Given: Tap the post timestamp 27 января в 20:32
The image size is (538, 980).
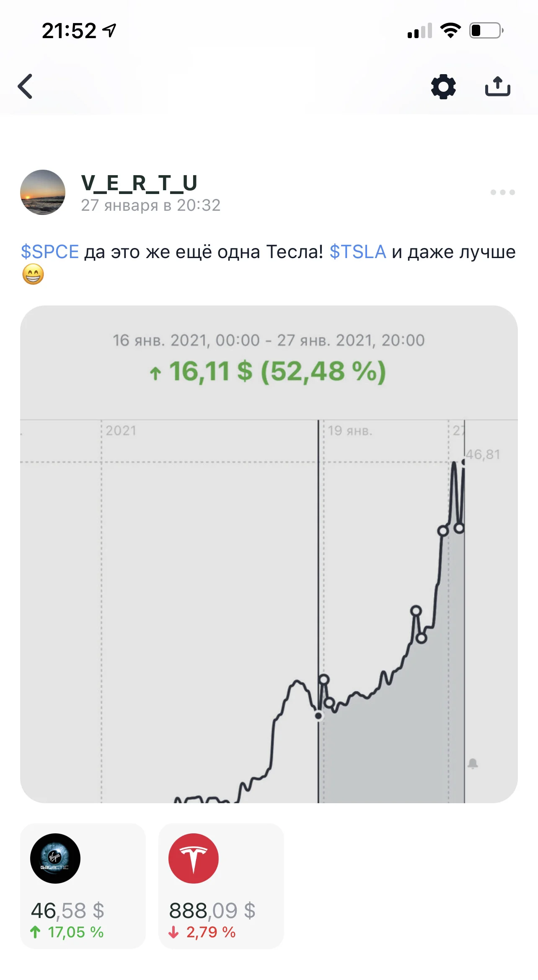Looking at the screenshot, I should click(151, 205).
